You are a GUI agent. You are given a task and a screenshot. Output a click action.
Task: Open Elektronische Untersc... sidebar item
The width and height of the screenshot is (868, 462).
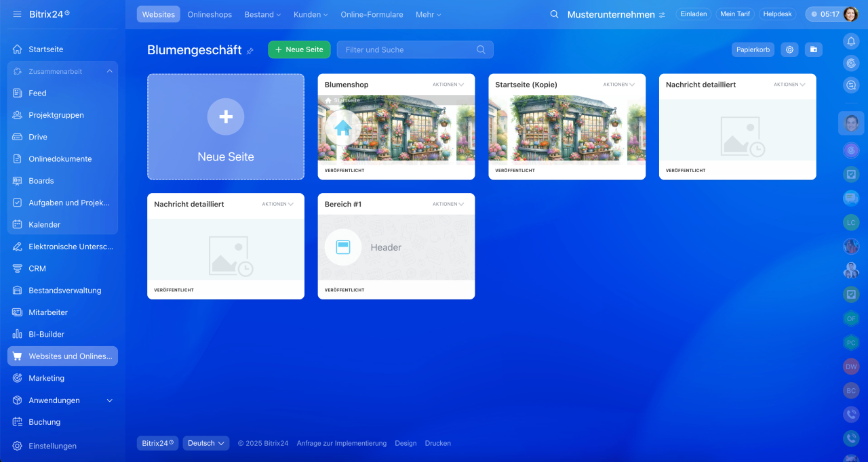click(62, 247)
